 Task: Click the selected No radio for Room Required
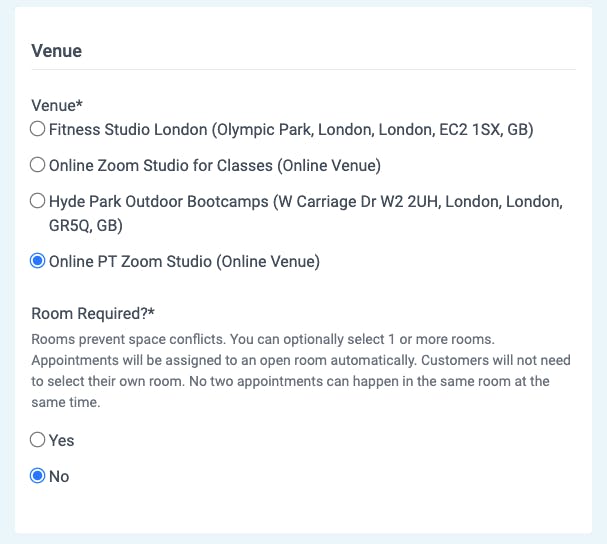click(38, 475)
